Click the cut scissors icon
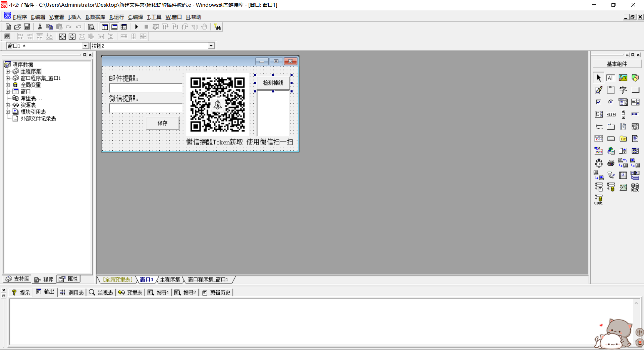 point(40,27)
